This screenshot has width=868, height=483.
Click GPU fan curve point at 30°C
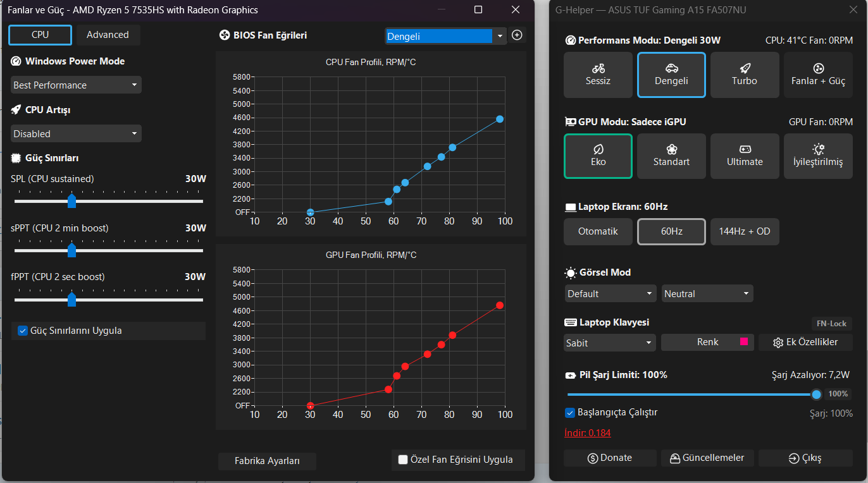coord(310,406)
